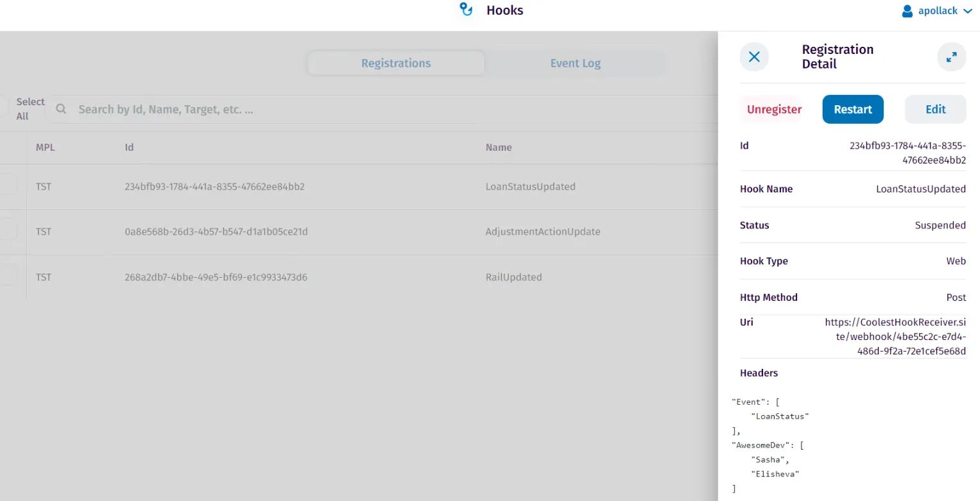This screenshot has width=980, height=501.
Task: Close the Registration Detail panel
Action: [754, 56]
